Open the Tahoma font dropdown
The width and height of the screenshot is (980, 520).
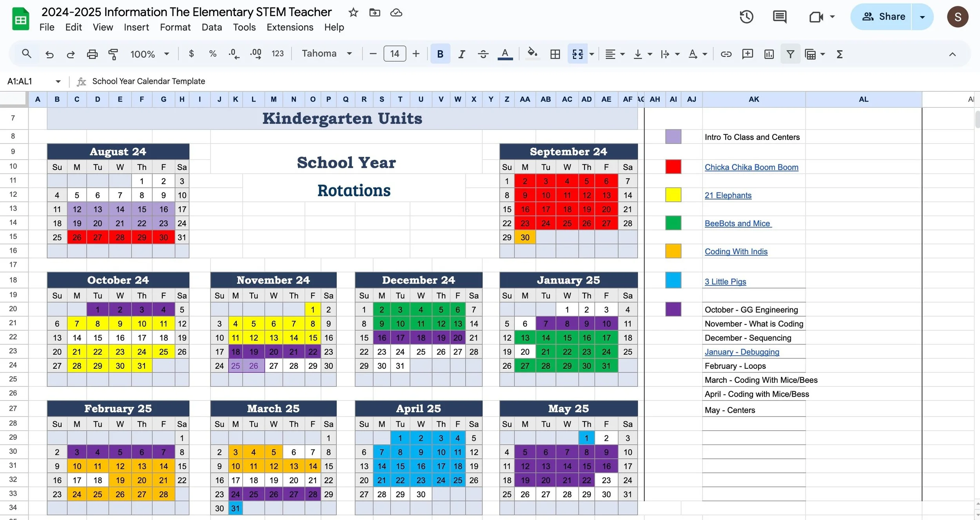coord(327,54)
